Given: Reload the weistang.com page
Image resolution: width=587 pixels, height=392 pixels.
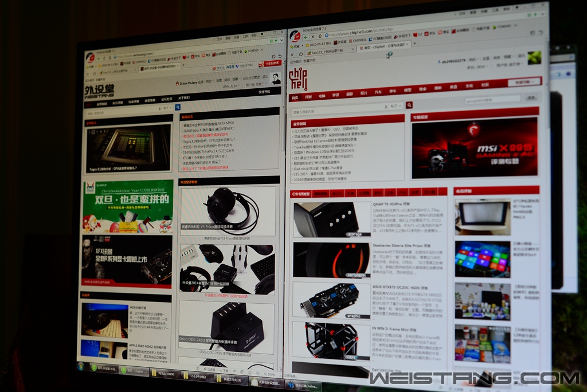Looking at the screenshot, I should [x=104, y=58].
